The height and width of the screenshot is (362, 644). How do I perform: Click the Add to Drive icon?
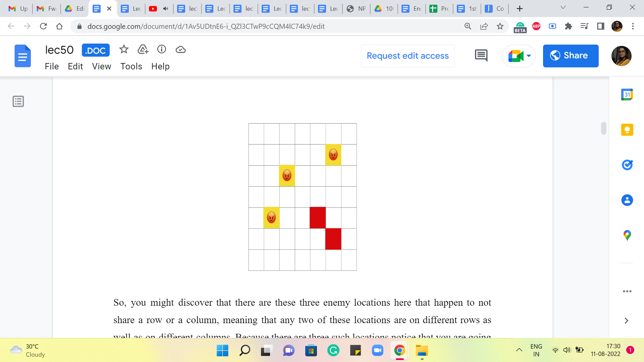[x=143, y=50]
